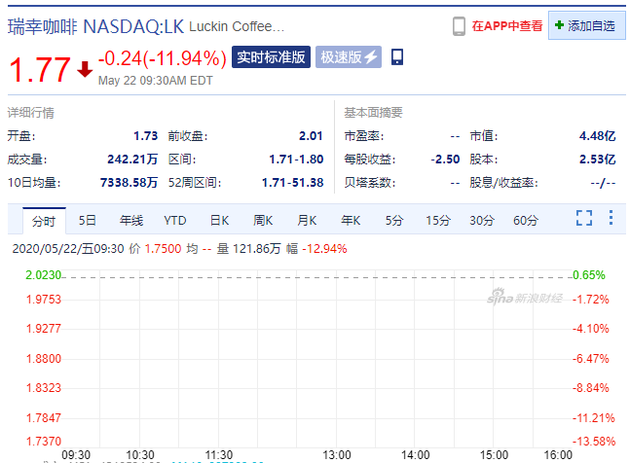
Task: Click the 瑞幸咖啡 NASDAQ:LK title
Action: coord(96,27)
